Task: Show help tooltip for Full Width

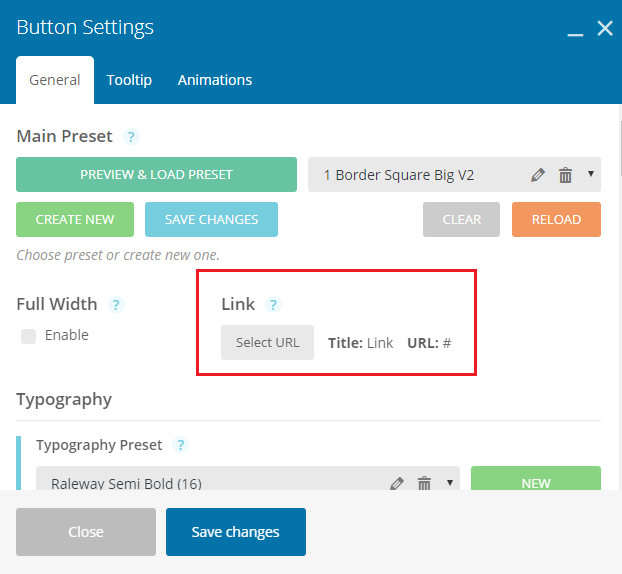Action: pyautogui.click(x=116, y=305)
